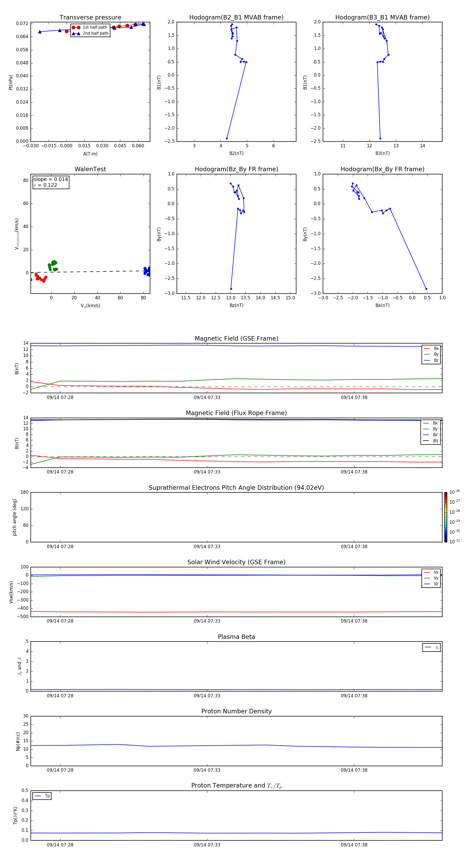This screenshot has height=868, width=473.
Task: Click the By entry in GSE magnetic field legend
Action: (x=431, y=354)
